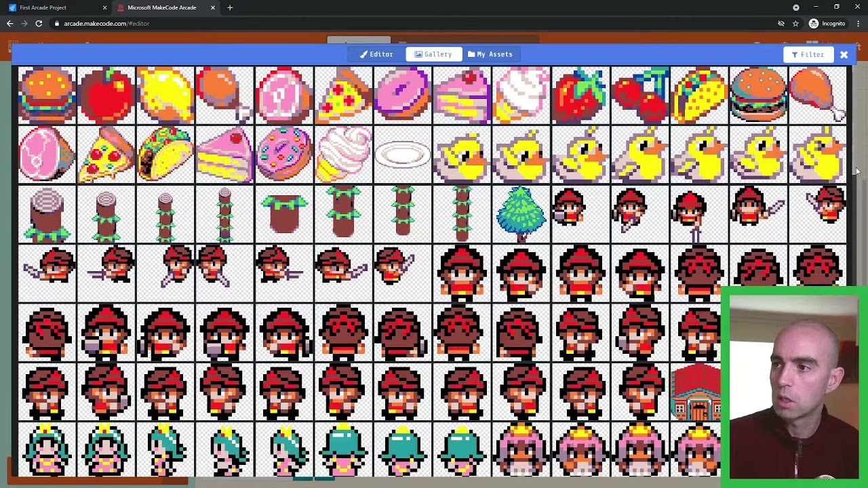
Task: Go back in browser history
Action: pos(10,24)
